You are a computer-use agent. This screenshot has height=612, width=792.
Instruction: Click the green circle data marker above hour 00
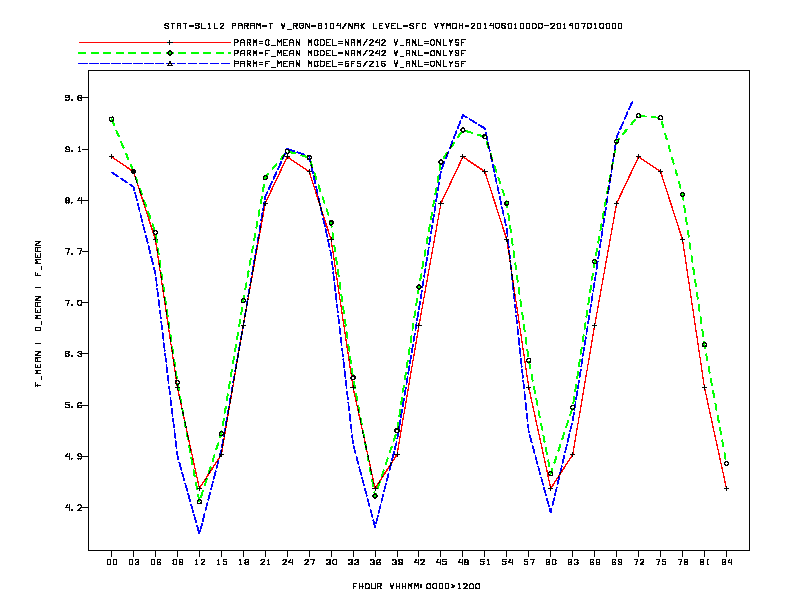[x=112, y=119]
